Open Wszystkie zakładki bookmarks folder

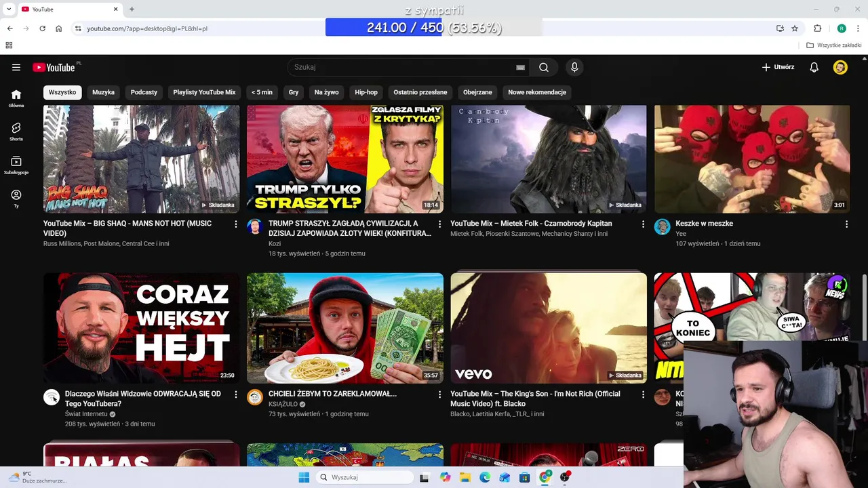coord(834,45)
